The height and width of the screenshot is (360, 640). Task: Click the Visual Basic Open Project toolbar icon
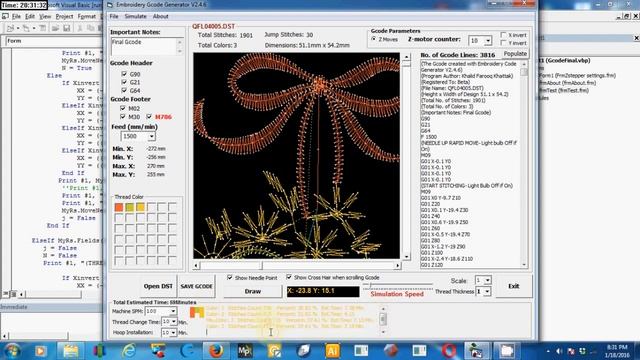pos(55,28)
